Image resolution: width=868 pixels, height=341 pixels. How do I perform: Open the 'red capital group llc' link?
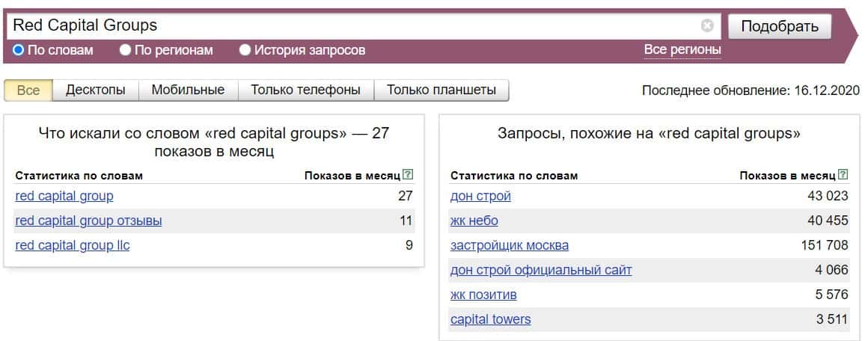pyautogui.click(x=73, y=245)
